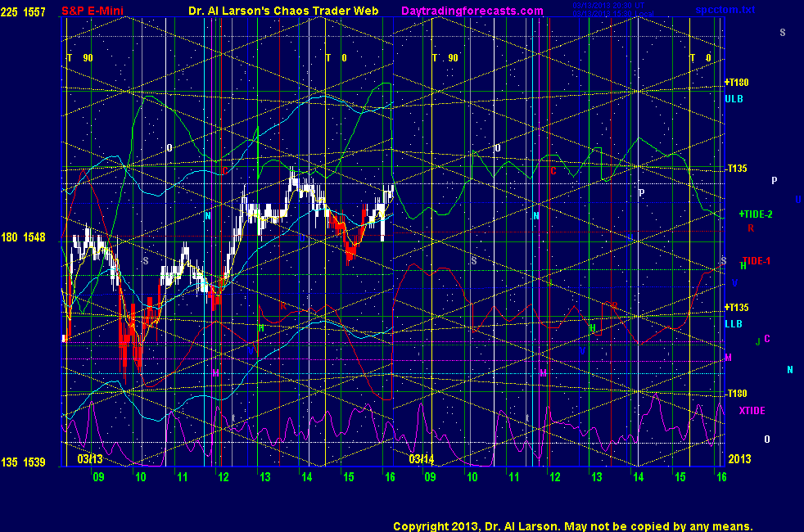Select the green +TIDE-2 legend label
The image size is (804, 532).
pyautogui.click(x=755, y=214)
